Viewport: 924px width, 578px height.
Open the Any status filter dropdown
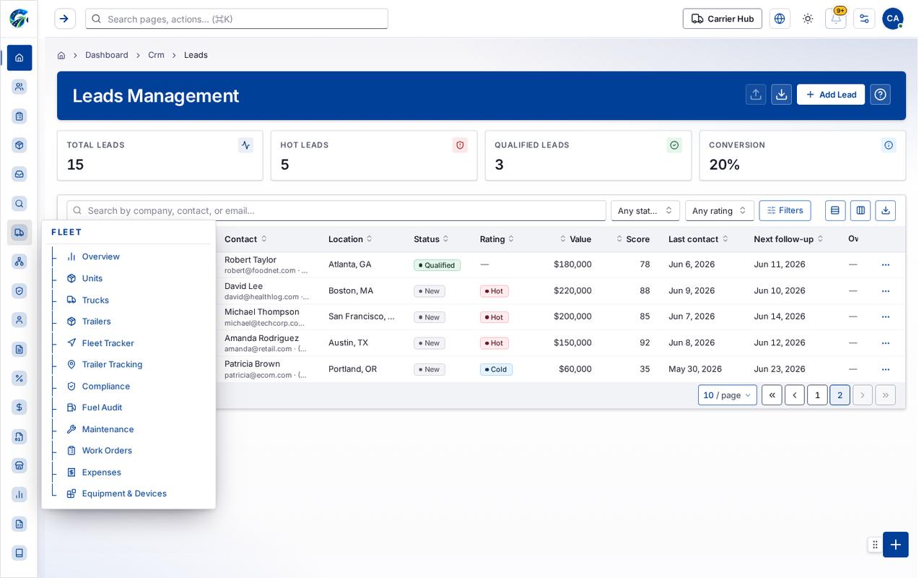click(x=645, y=211)
